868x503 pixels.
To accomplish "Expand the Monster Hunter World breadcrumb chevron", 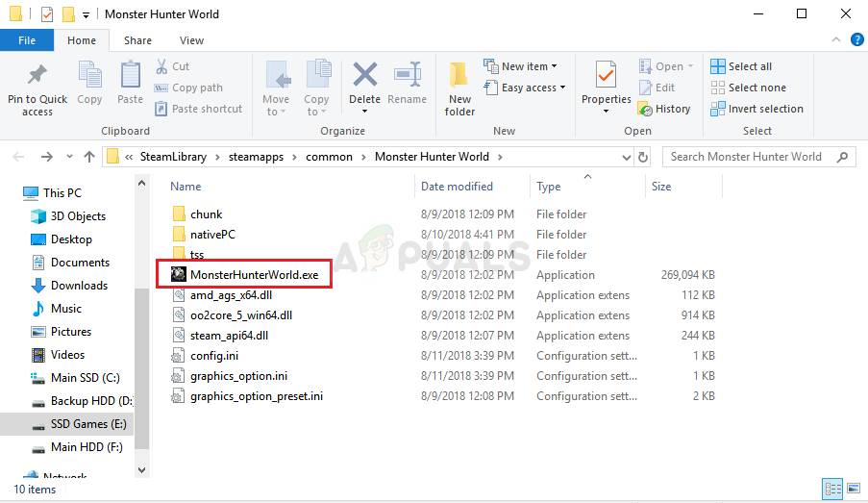I will 500,158.
